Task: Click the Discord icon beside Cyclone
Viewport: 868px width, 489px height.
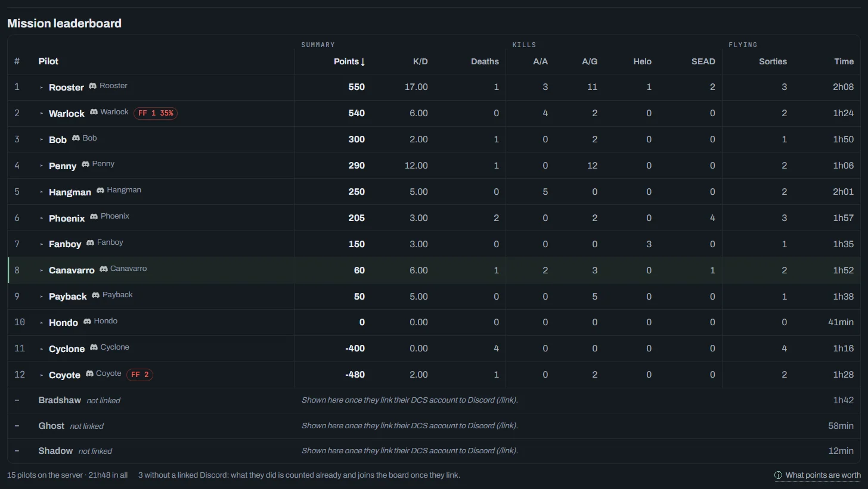Action: (x=94, y=347)
